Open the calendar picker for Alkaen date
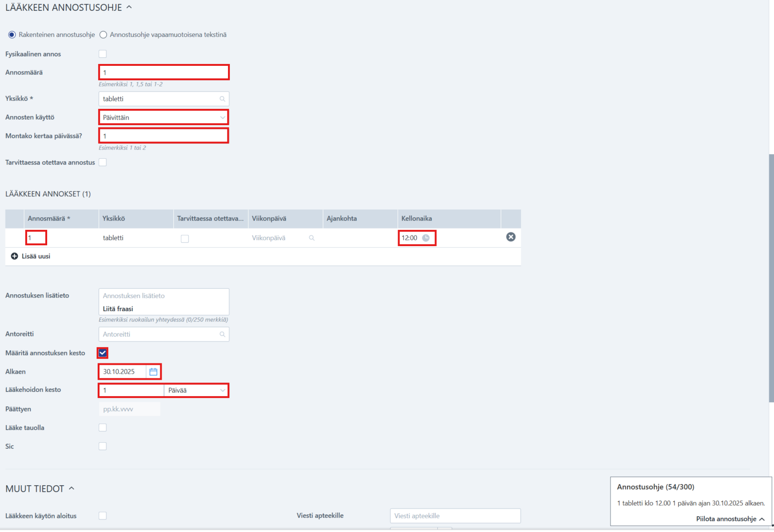774x532 pixels. [x=153, y=372]
